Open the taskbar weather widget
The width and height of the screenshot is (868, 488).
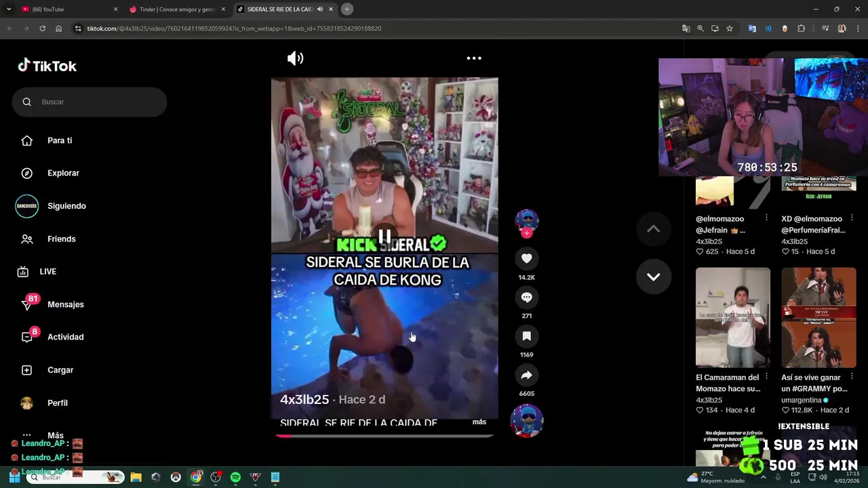click(x=715, y=477)
